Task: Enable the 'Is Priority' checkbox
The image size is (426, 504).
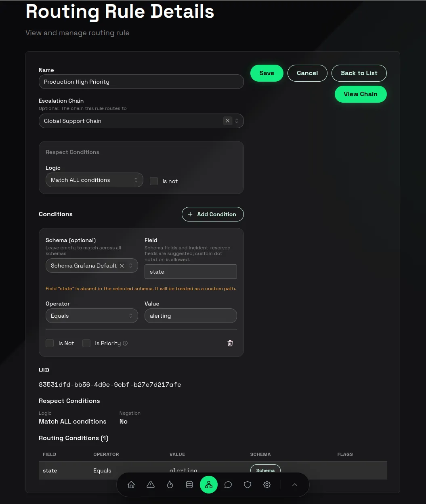Action: pyautogui.click(x=86, y=343)
